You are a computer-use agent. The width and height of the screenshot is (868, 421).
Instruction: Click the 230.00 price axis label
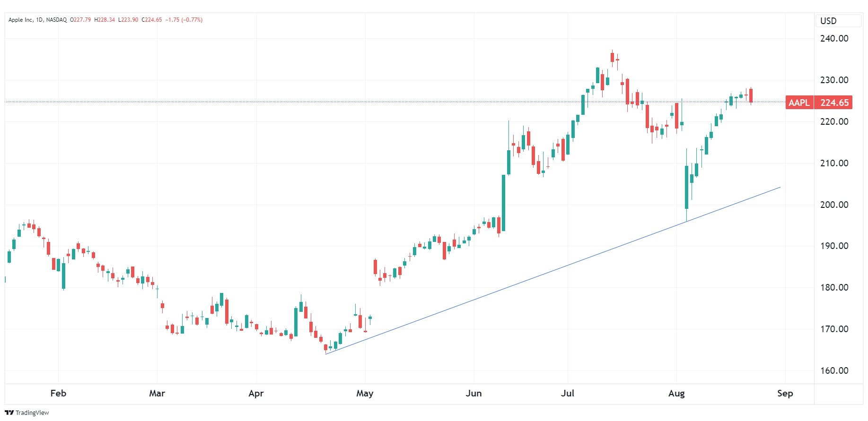[834, 80]
